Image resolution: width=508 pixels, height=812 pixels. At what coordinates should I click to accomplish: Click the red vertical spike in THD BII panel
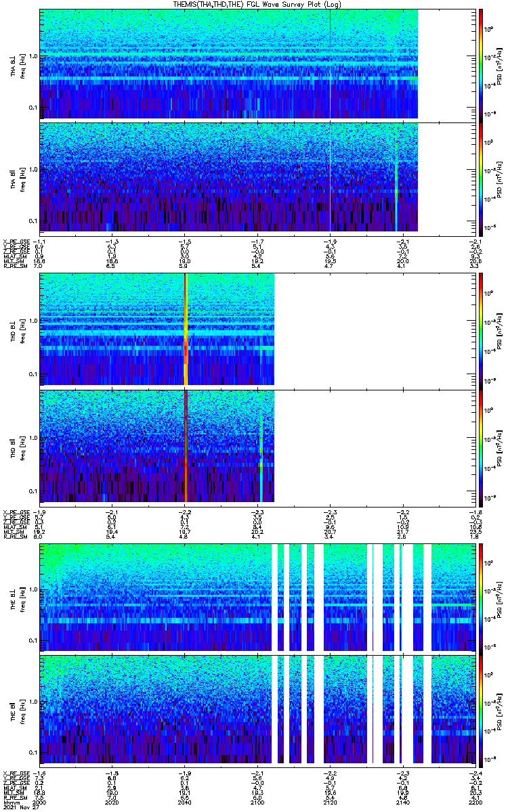186,445
